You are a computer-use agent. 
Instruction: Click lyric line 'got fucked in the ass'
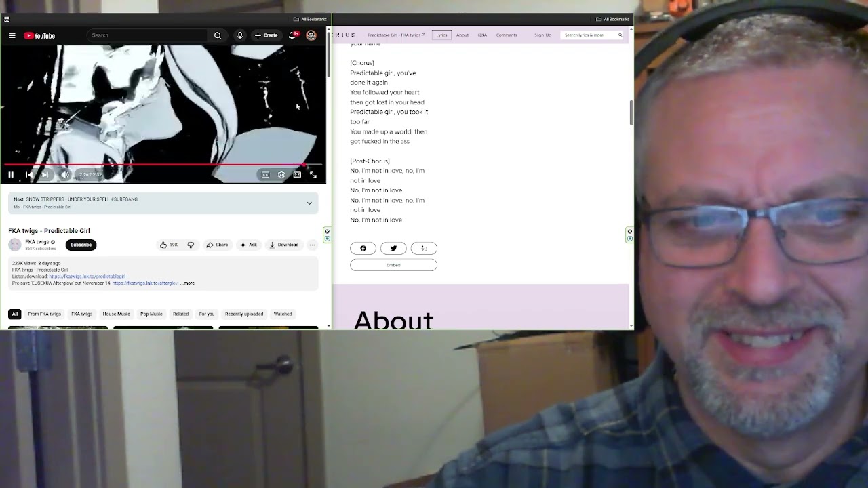380,142
